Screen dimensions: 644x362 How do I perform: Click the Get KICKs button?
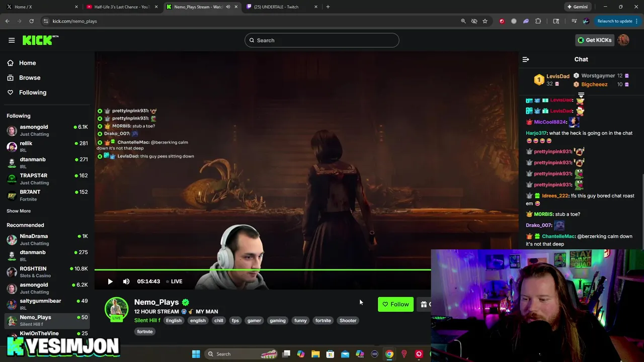tap(594, 40)
